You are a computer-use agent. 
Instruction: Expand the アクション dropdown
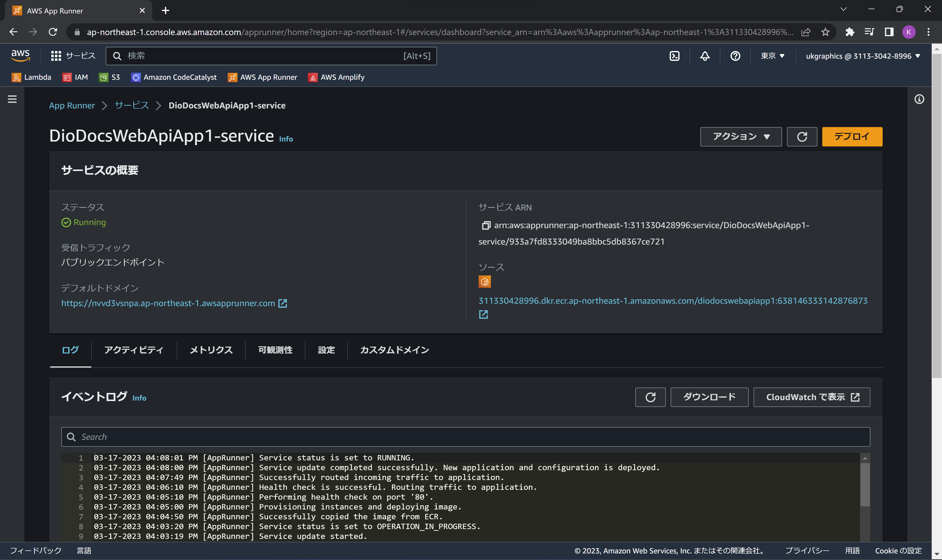point(741,137)
